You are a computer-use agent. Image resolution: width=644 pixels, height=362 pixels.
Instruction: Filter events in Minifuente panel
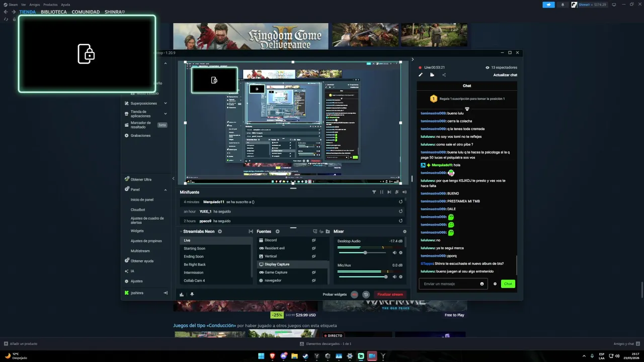(374, 192)
